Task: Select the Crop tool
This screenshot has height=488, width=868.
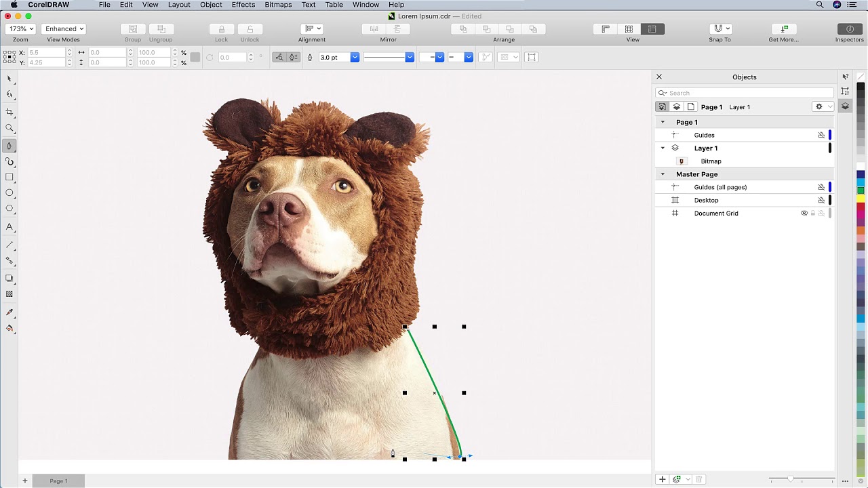Action: coord(9,112)
